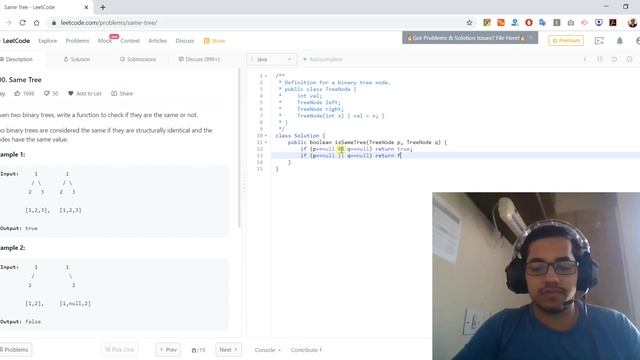Click the panel divider drag handle

click(x=244, y=182)
